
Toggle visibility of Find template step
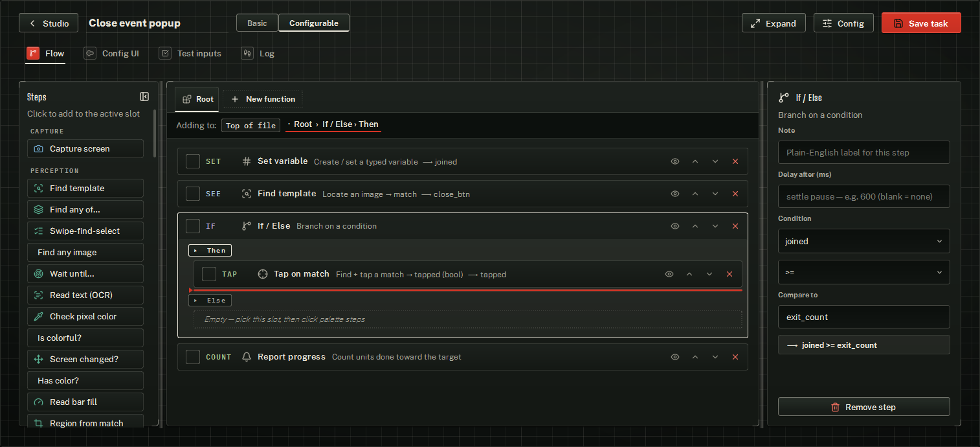pos(675,194)
